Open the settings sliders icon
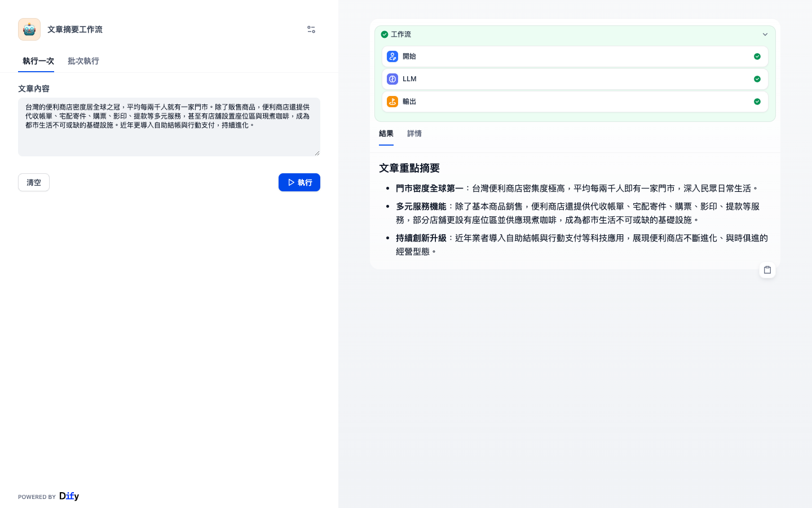Viewport: 812px width, 508px height. pos(311,29)
